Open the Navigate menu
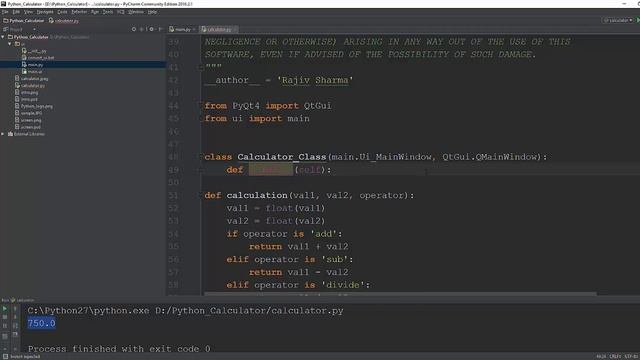 pos(45,12)
